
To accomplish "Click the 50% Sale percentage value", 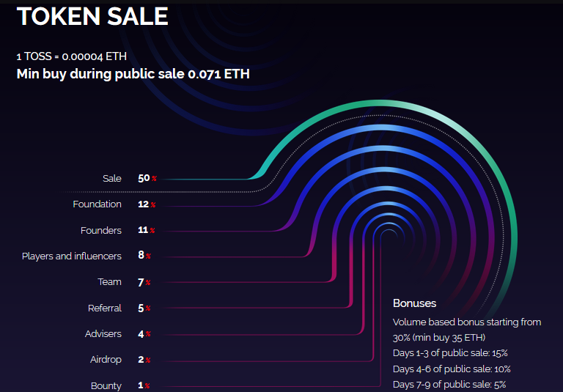I will [x=147, y=178].
